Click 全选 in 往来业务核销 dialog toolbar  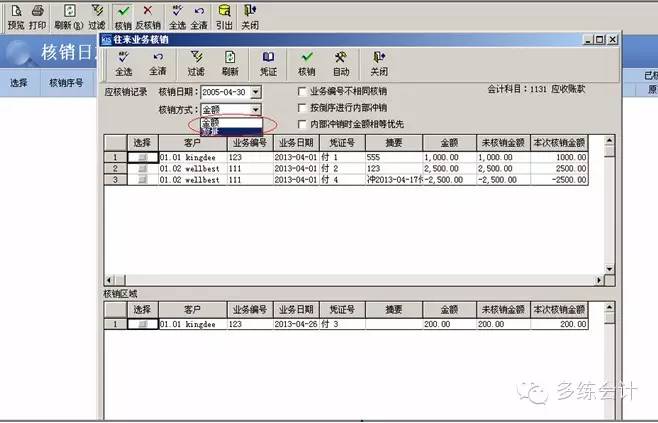(x=123, y=64)
